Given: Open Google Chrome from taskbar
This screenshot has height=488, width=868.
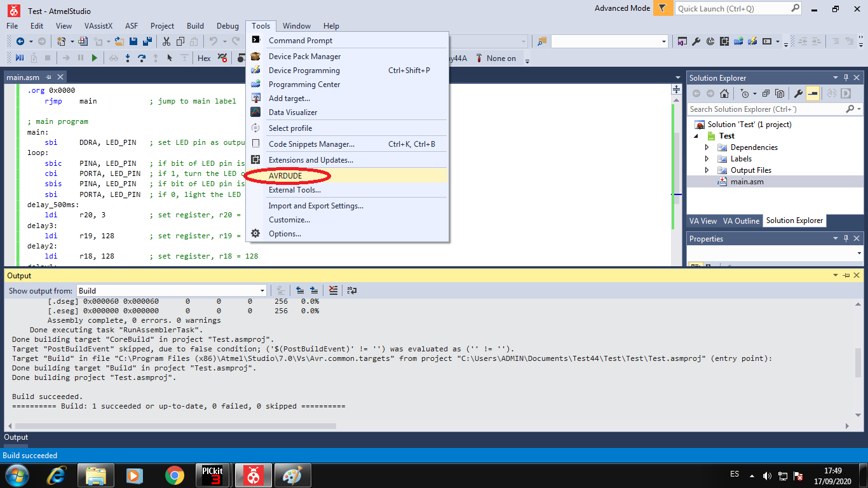Looking at the screenshot, I should (x=174, y=475).
